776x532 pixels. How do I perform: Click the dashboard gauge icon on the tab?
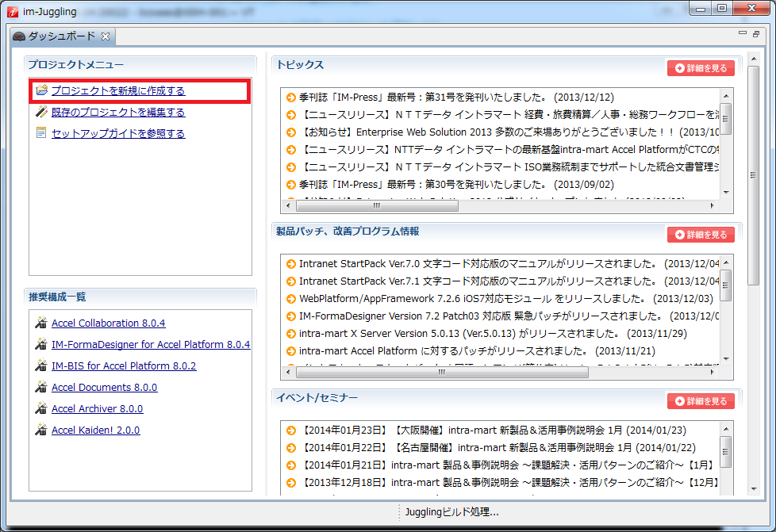pyautogui.click(x=19, y=36)
